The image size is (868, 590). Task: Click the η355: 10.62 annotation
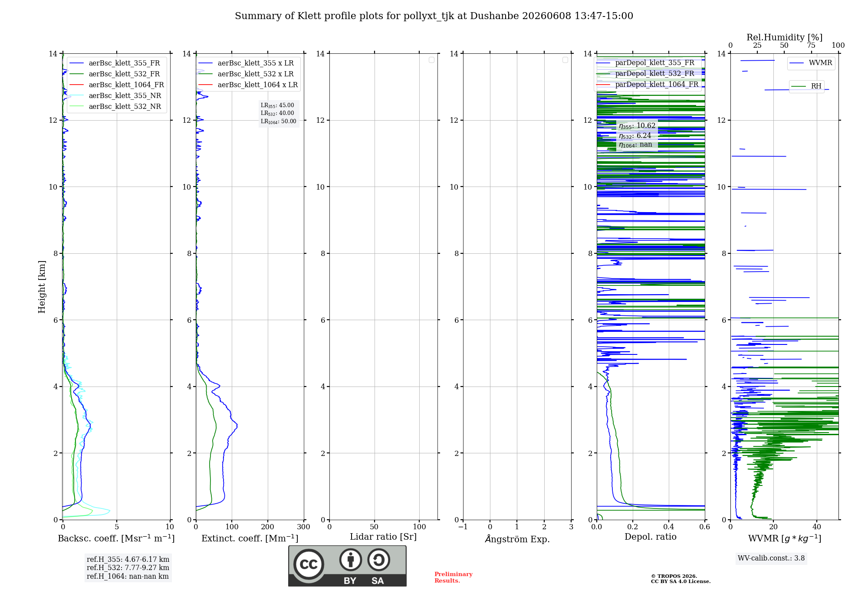pyautogui.click(x=637, y=126)
